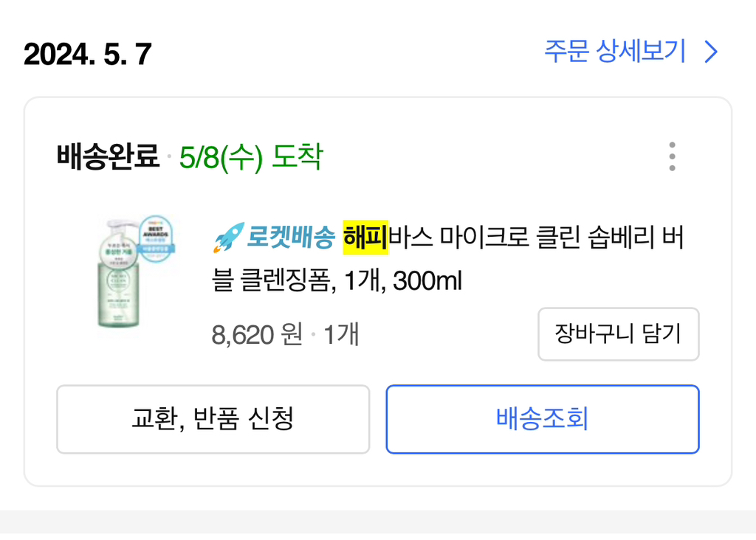Click the 2024. 5. 7 order date heading
This screenshot has height=540, width=756.
87,54
